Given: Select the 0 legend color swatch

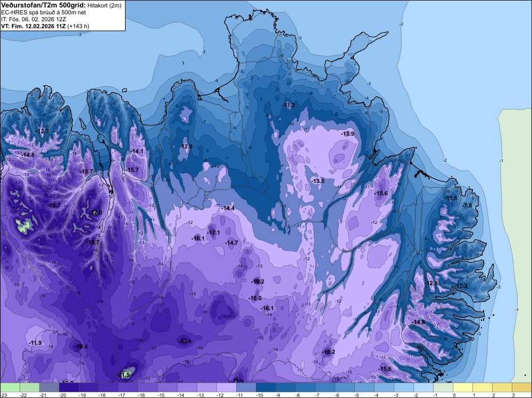Looking at the screenshot, I should [462, 387].
